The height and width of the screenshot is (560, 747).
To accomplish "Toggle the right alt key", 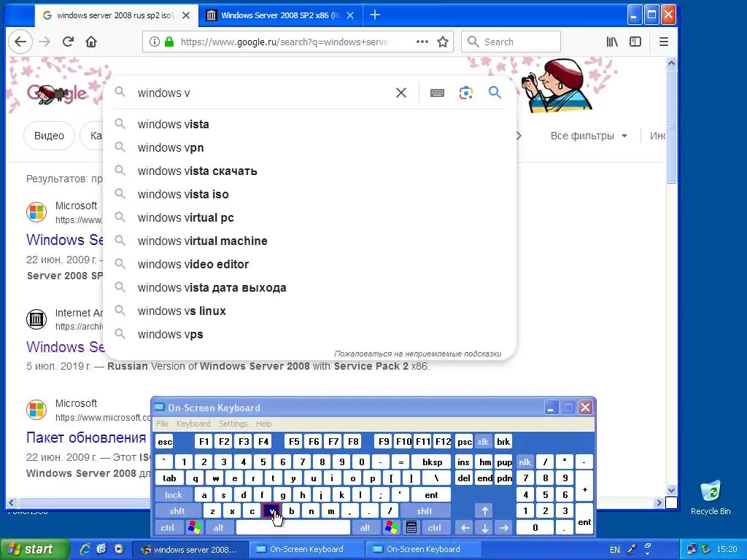I will click(365, 528).
